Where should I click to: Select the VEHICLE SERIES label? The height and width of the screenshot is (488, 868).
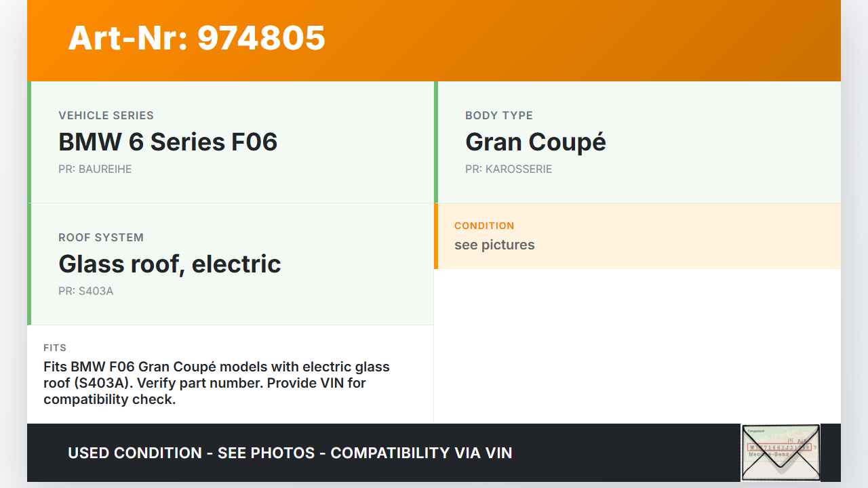[106, 115]
